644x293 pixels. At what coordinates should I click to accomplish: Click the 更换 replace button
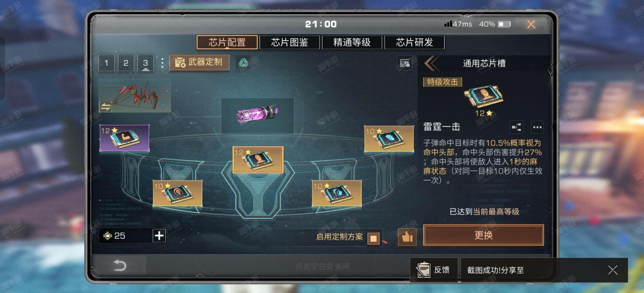coord(483,235)
